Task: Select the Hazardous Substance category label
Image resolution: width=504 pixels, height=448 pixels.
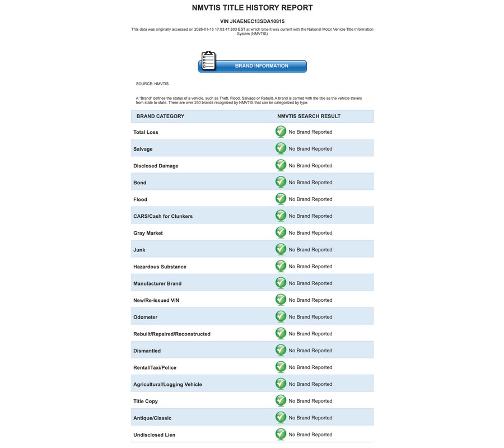Action: [x=160, y=267]
